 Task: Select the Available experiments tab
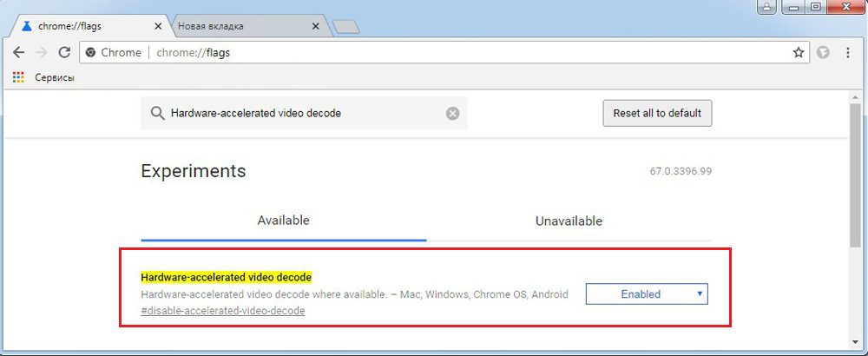click(x=284, y=221)
